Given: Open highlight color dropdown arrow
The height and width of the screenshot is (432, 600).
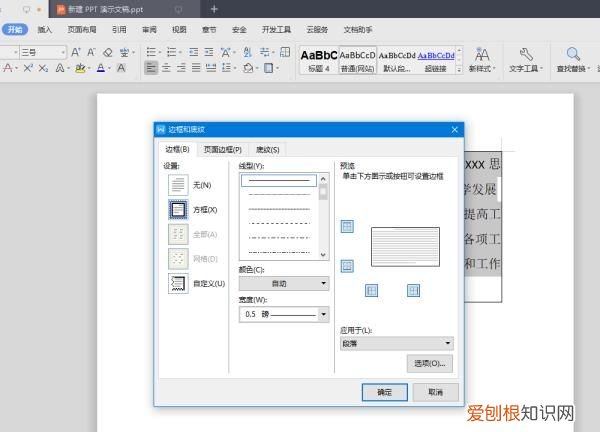Looking at the screenshot, I should point(89,68).
